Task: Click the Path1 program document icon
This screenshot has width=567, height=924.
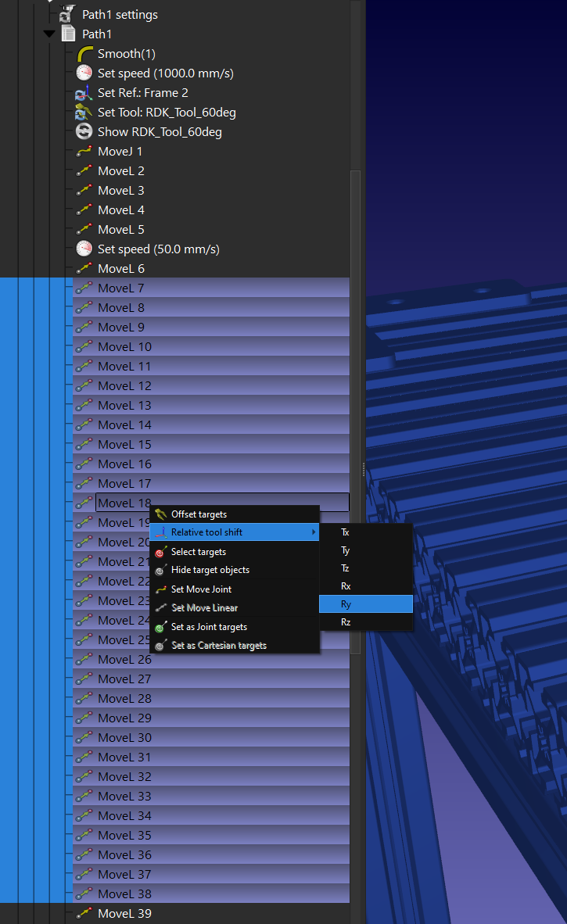Action: 69,34
